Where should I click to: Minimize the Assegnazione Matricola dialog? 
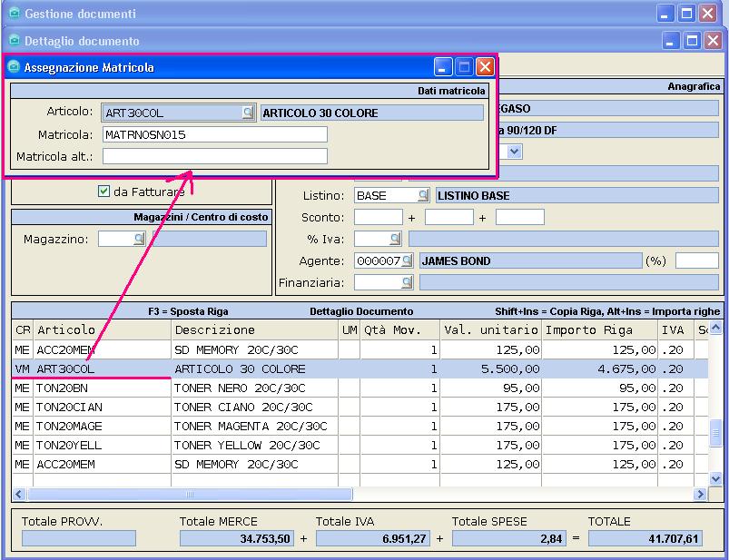[443, 67]
